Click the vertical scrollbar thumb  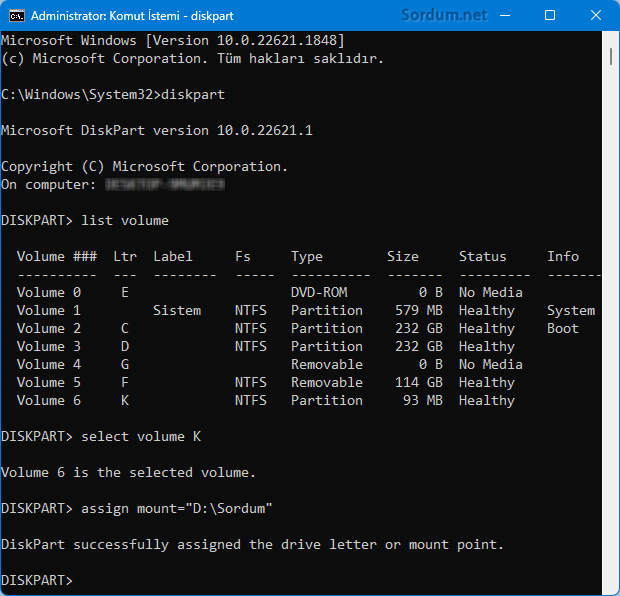(611, 56)
